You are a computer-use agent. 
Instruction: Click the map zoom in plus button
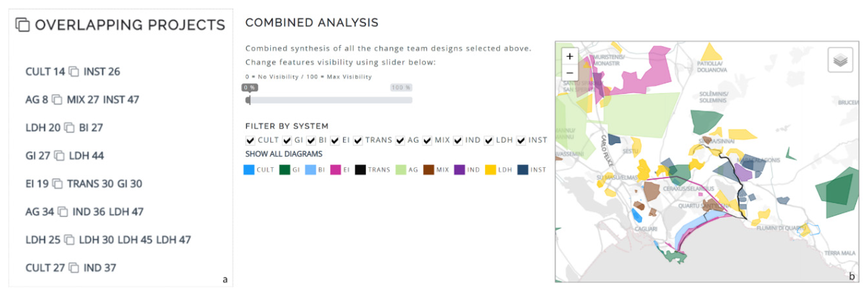tap(569, 56)
